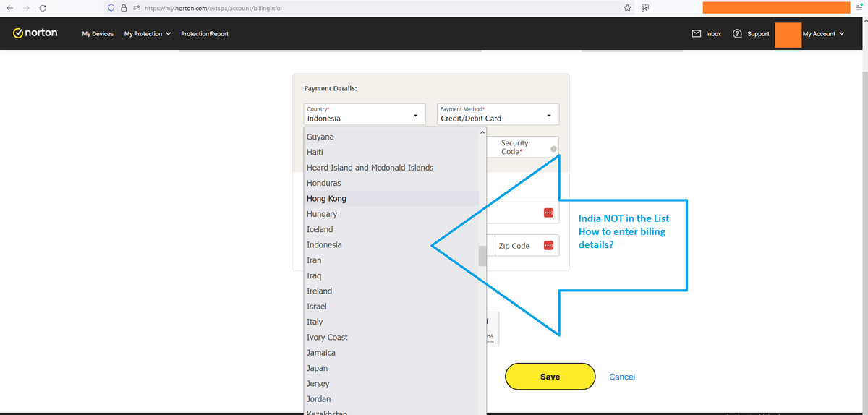Select Iraq from the country list
The image size is (868, 415).
coord(391,275)
